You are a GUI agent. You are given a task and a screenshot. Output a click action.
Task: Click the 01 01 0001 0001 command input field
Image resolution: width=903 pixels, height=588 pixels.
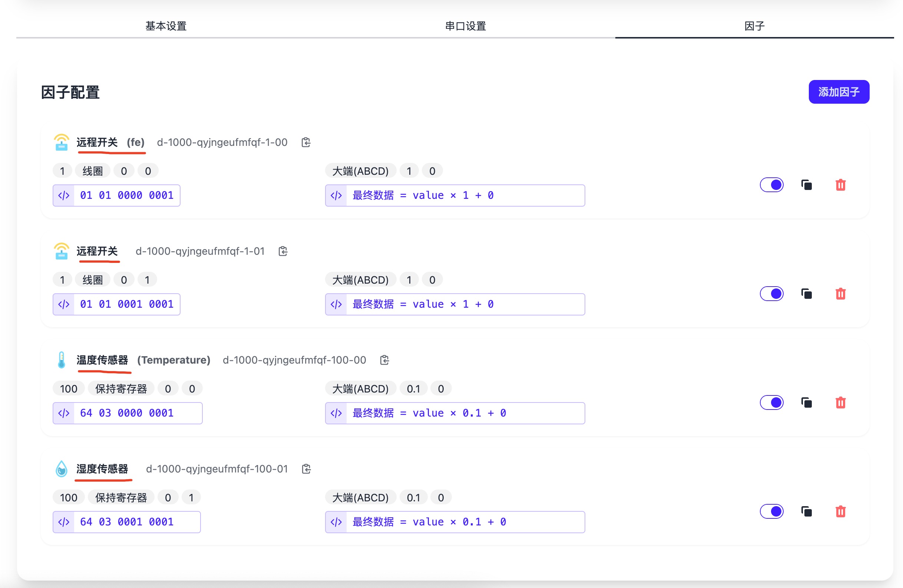click(126, 304)
